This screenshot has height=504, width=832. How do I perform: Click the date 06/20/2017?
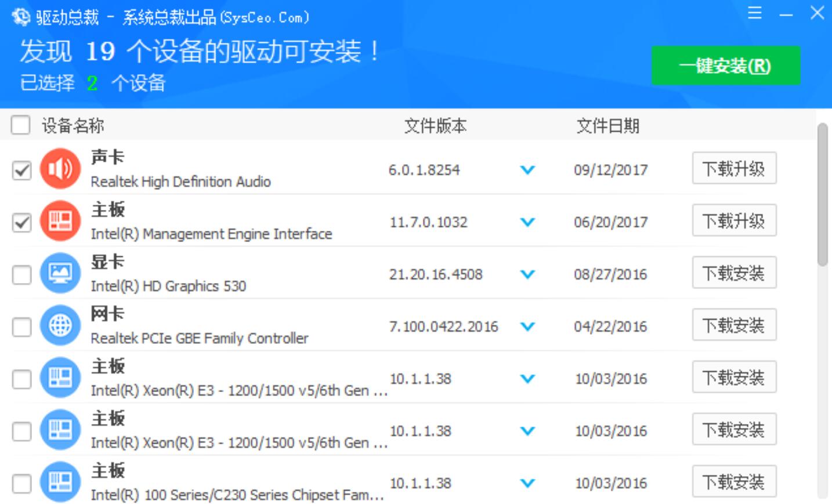(x=611, y=222)
